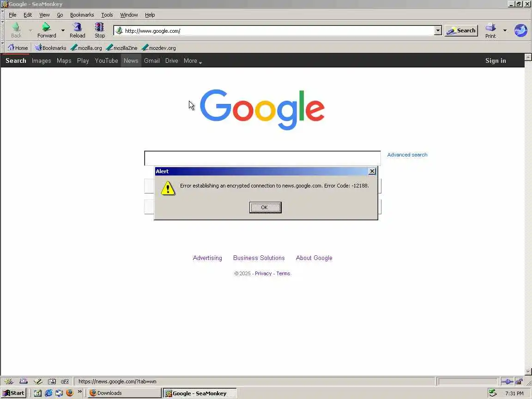Open the Go menu
Viewport: 532px width, 399px height.
(x=60, y=15)
